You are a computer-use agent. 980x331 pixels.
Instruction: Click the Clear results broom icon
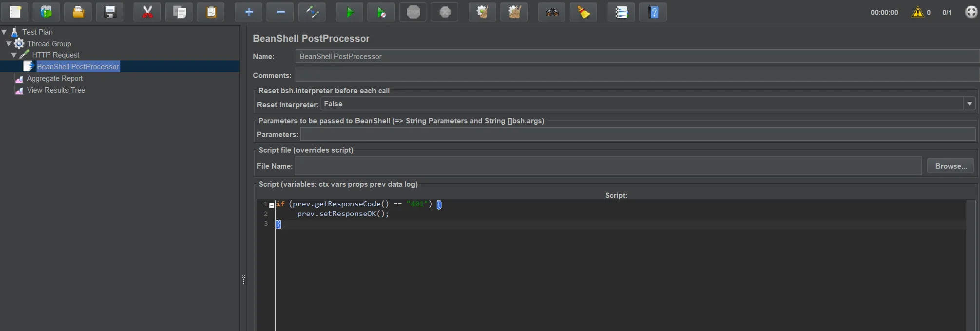click(482, 12)
